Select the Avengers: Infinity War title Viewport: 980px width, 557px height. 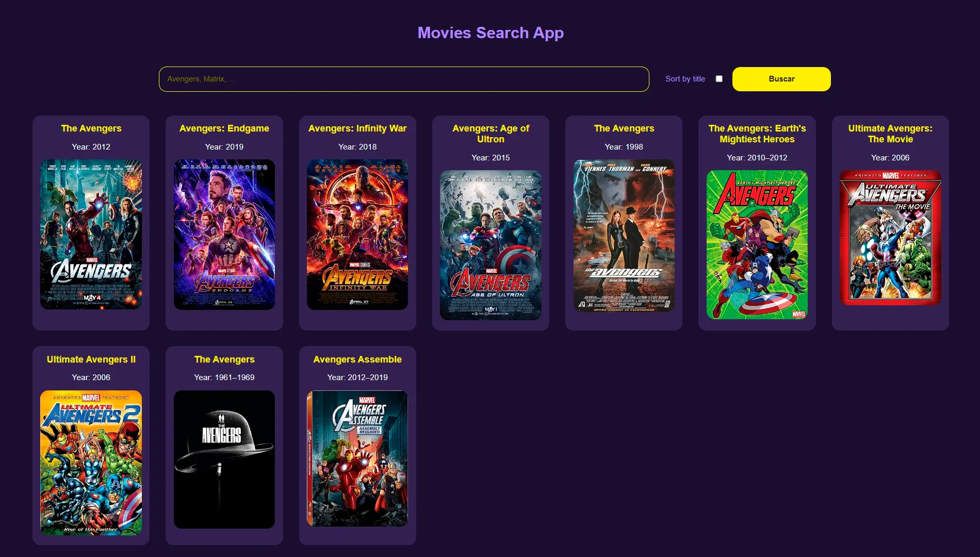[357, 128]
